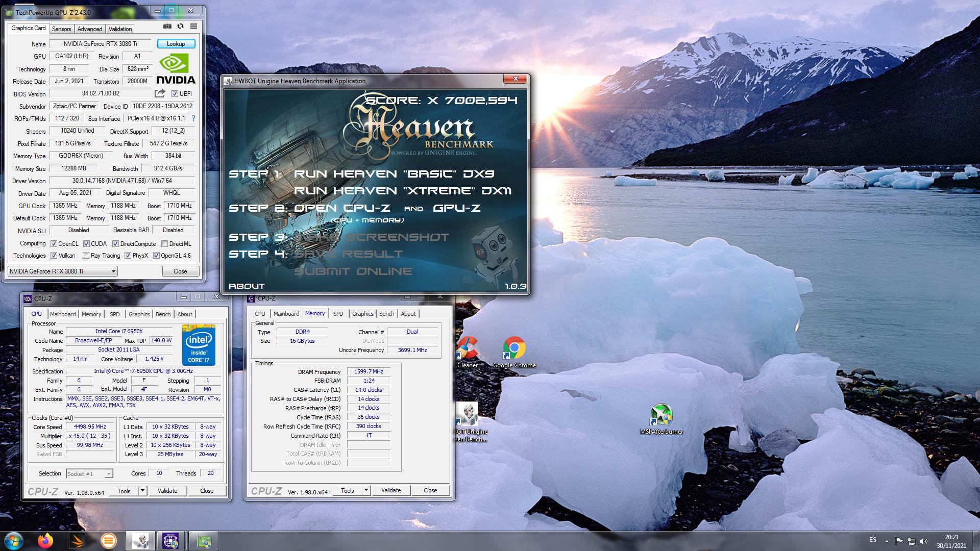Open MSI Afterburner desktop shortcut
Viewport: 980px width, 551px height.
pyautogui.click(x=661, y=419)
